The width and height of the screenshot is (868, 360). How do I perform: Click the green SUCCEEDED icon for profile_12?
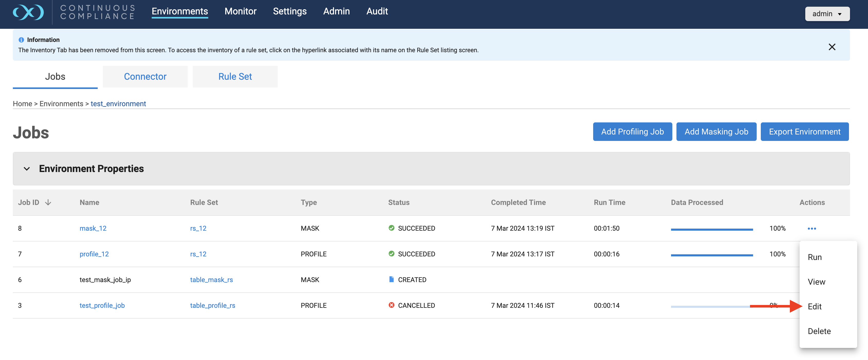pos(391,254)
